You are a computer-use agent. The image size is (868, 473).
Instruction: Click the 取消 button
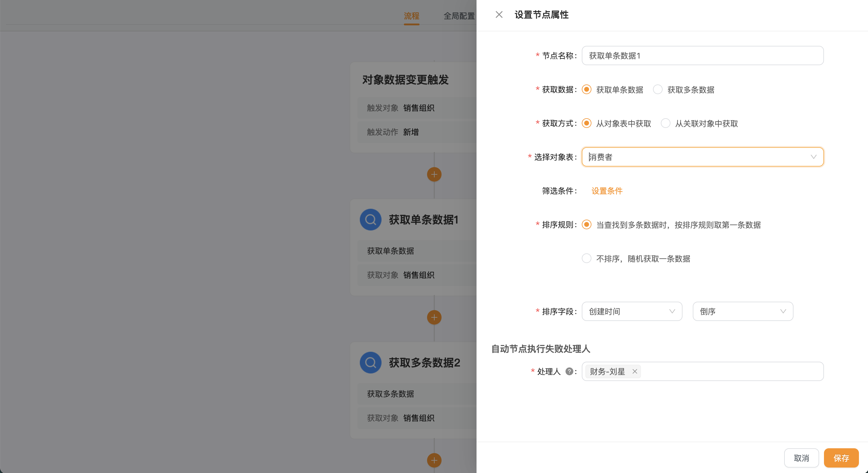[801, 458]
